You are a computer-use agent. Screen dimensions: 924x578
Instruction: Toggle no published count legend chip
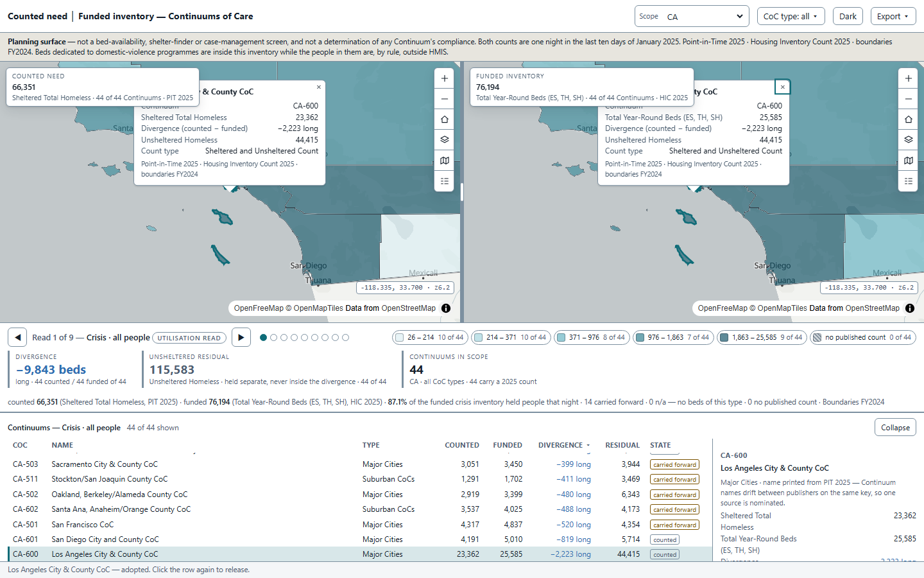(862, 337)
